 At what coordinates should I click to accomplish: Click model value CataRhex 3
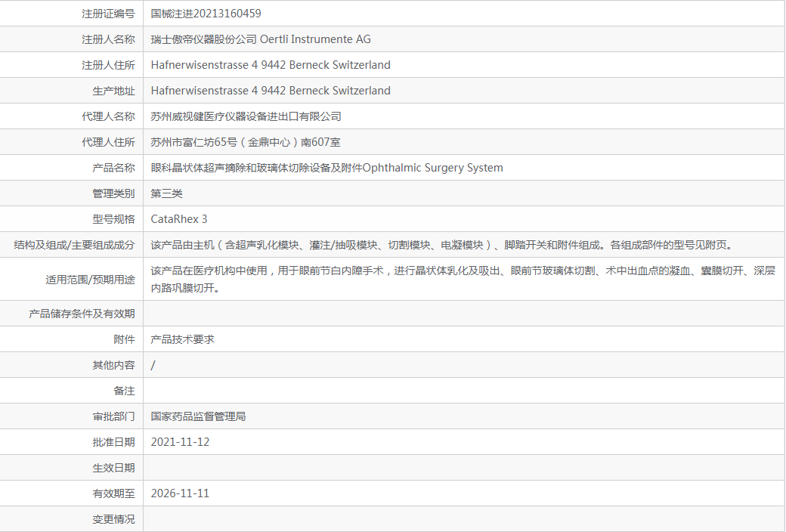tap(179, 219)
